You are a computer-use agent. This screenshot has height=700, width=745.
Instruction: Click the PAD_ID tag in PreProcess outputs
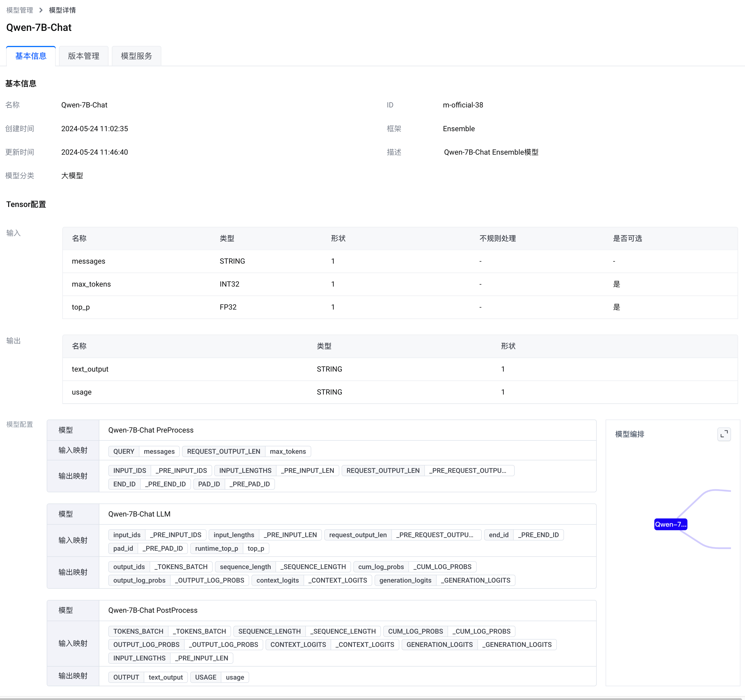209,484
